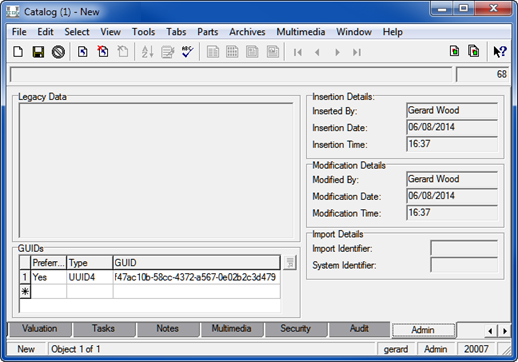Click the greyed paste page icon
The height and width of the screenshot is (362, 518).
pyautogui.click(x=123, y=52)
